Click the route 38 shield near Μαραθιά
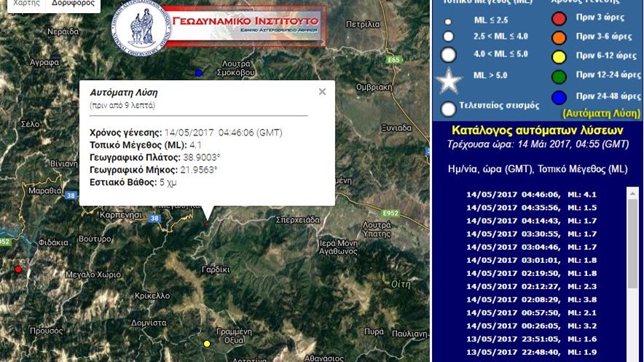644x362 pixels. click(x=71, y=195)
